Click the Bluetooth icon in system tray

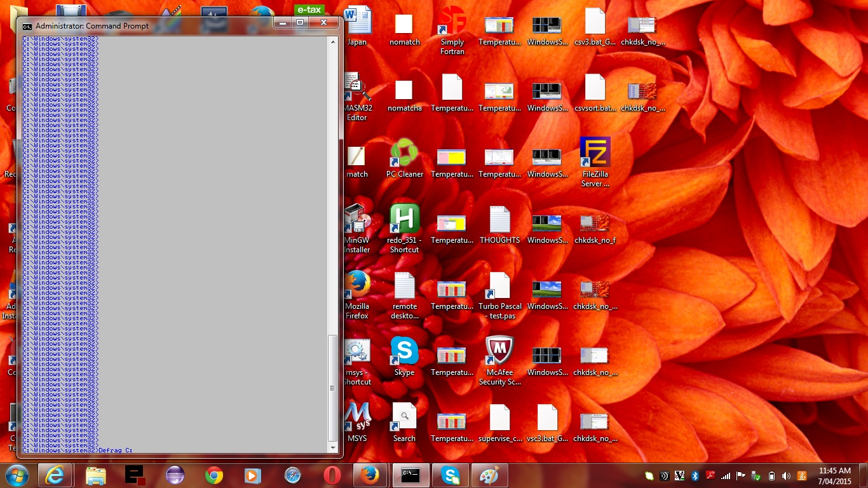click(695, 476)
